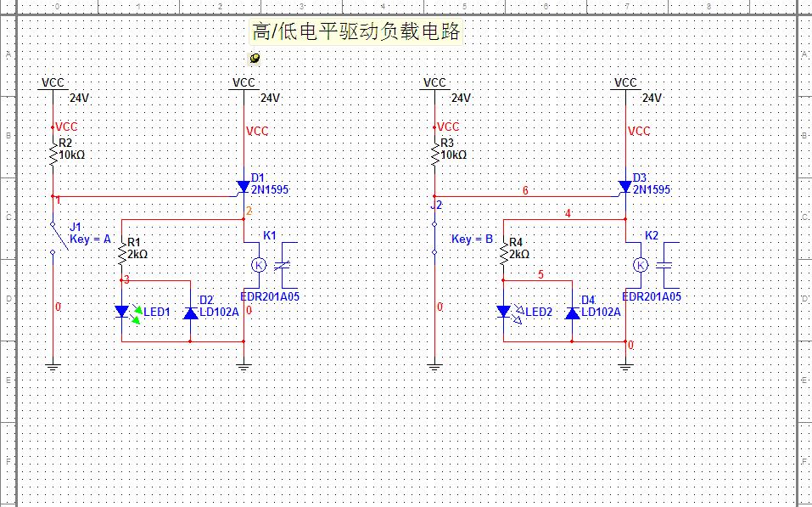Select the R2 10kΩ resistor

tap(53, 155)
